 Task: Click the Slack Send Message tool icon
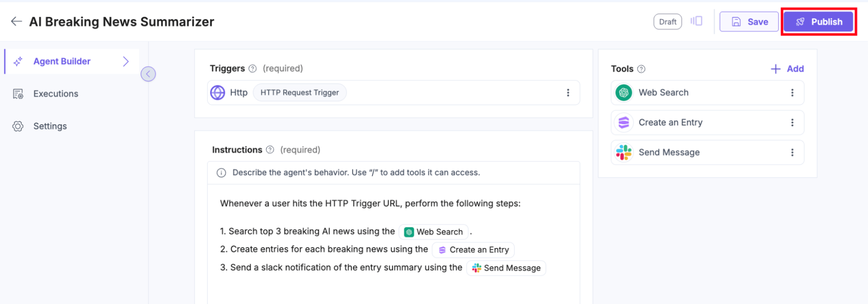624,152
